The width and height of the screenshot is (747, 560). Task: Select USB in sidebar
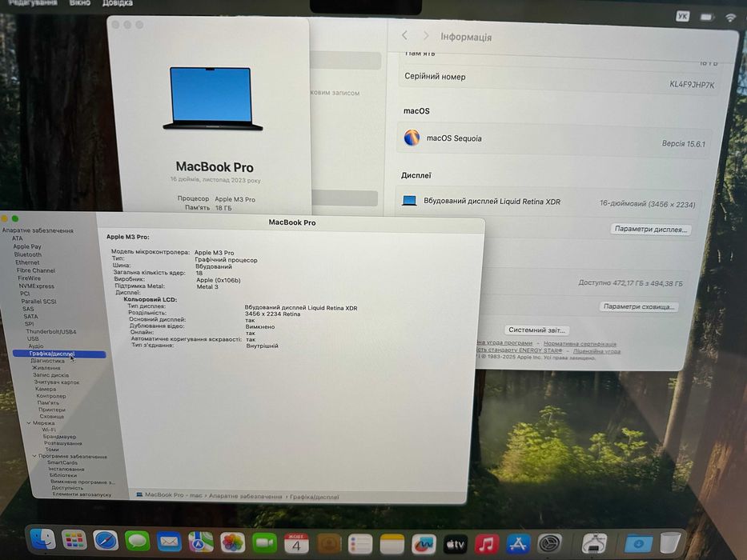33,338
